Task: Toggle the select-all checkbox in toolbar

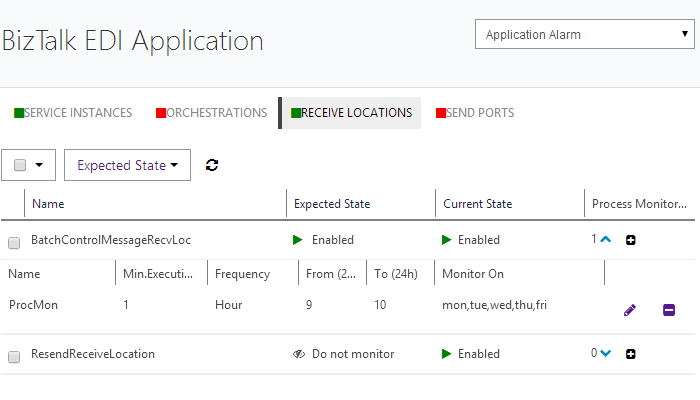Action: pyautogui.click(x=20, y=166)
